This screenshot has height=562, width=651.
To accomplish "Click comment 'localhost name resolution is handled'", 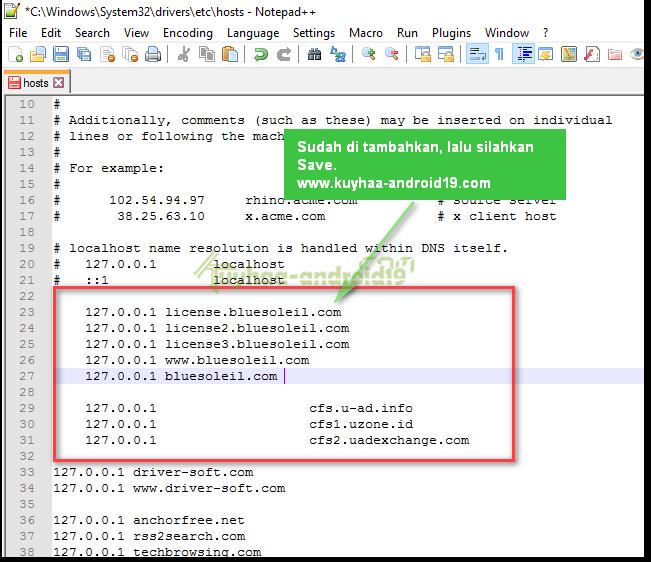I will click(x=213, y=248).
